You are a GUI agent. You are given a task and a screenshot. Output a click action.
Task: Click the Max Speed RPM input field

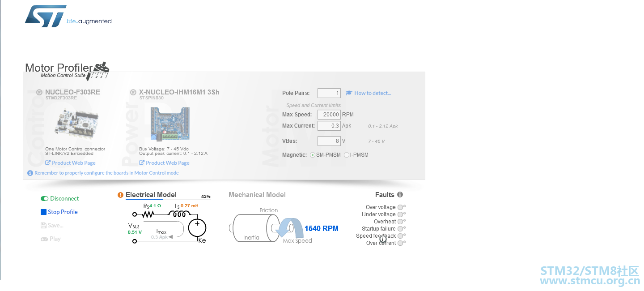coord(329,115)
